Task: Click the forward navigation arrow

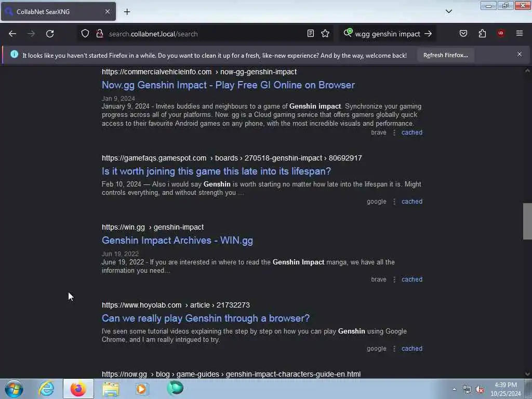Action: point(31,34)
